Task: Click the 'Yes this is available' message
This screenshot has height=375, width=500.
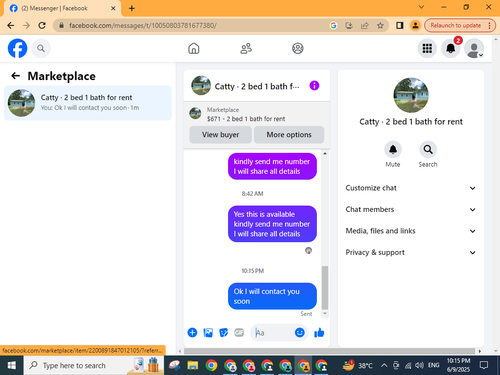Action: [272, 224]
